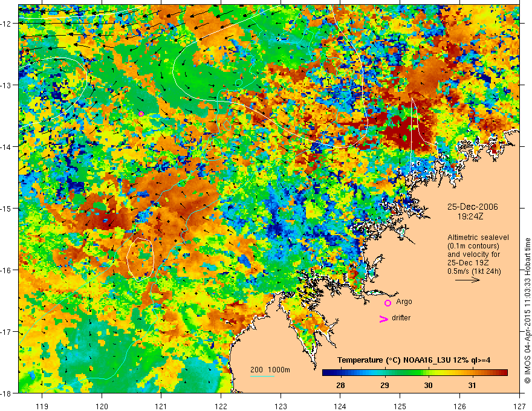
Task: Click the 'Altimetric sealevel' caption text
Action: coord(478,238)
